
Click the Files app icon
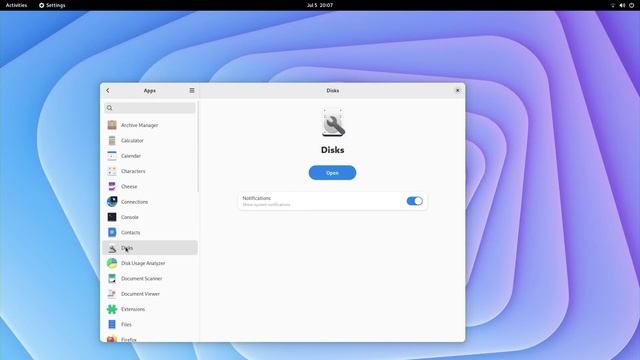(x=112, y=324)
